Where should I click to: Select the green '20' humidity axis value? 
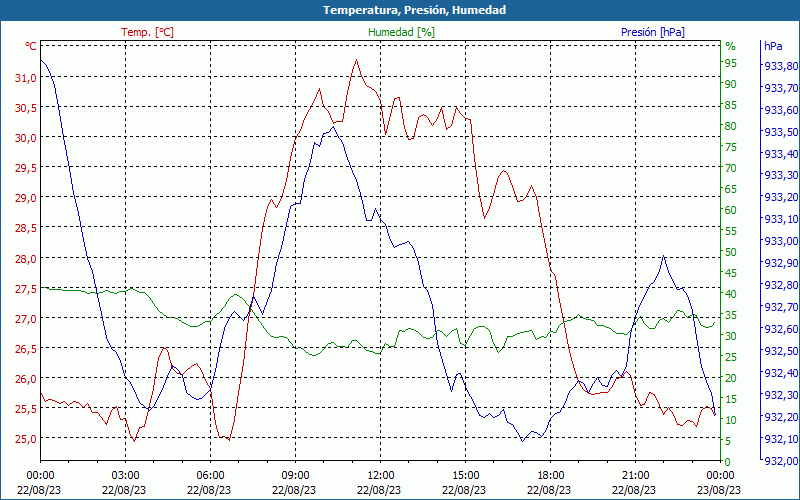[731, 378]
